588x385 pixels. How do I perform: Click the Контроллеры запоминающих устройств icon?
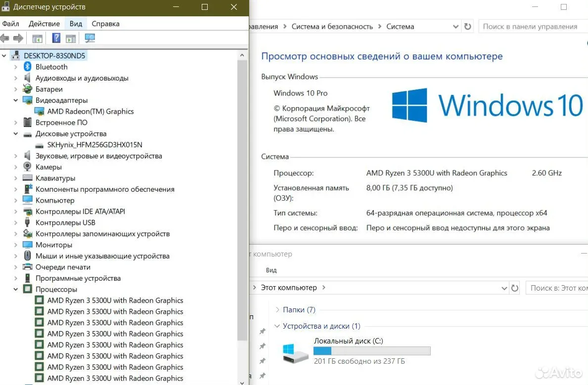27,234
